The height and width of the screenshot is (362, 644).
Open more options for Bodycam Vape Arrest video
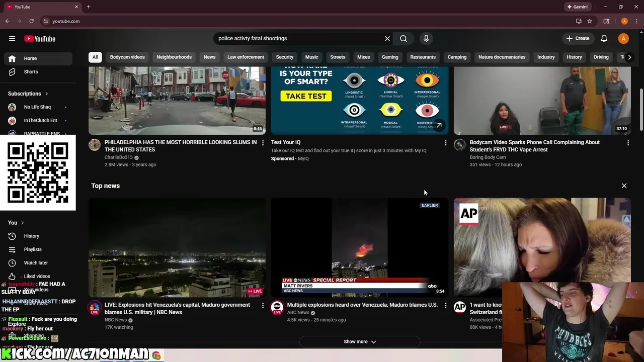pyautogui.click(x=628, y=143)
